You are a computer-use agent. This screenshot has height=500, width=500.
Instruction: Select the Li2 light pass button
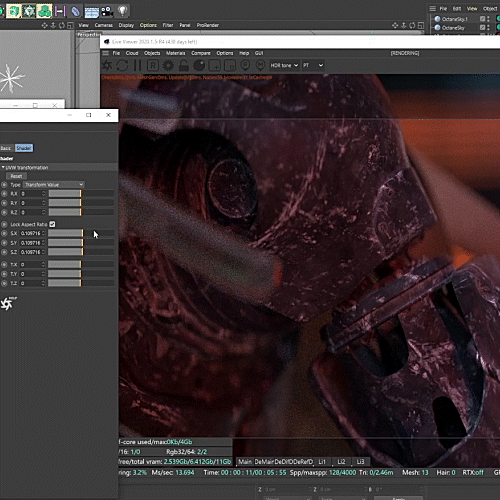[x=341, y=462]
